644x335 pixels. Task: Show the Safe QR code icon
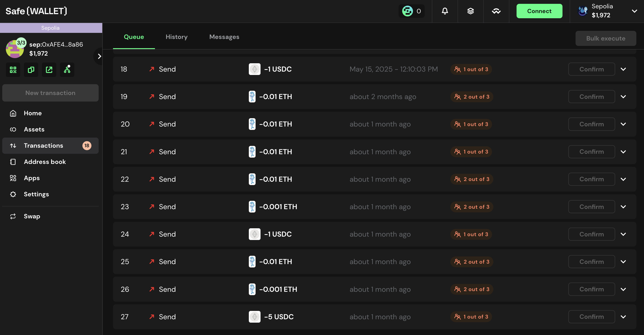(13, 70)
